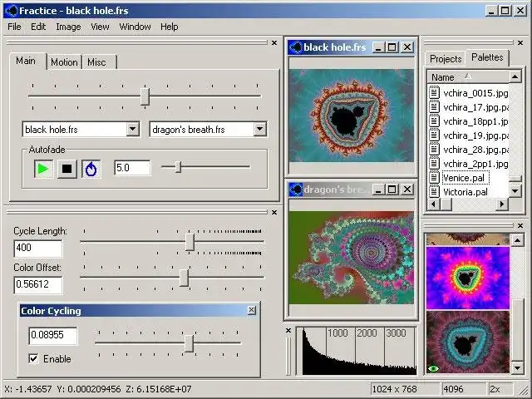The width and height of the screenshot is (532, 399).
Task: Click the dragon's breath window icon
Action: coord(296,190)
